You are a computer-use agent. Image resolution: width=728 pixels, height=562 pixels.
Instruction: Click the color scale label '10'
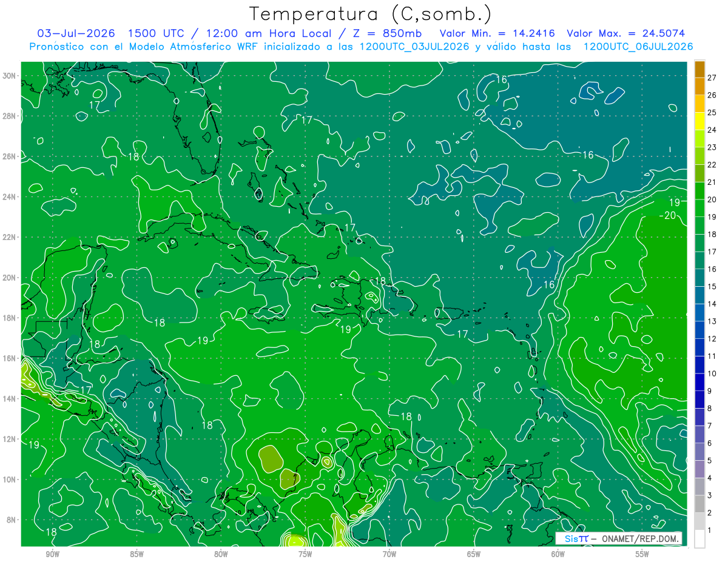click(x=712, y=373)
